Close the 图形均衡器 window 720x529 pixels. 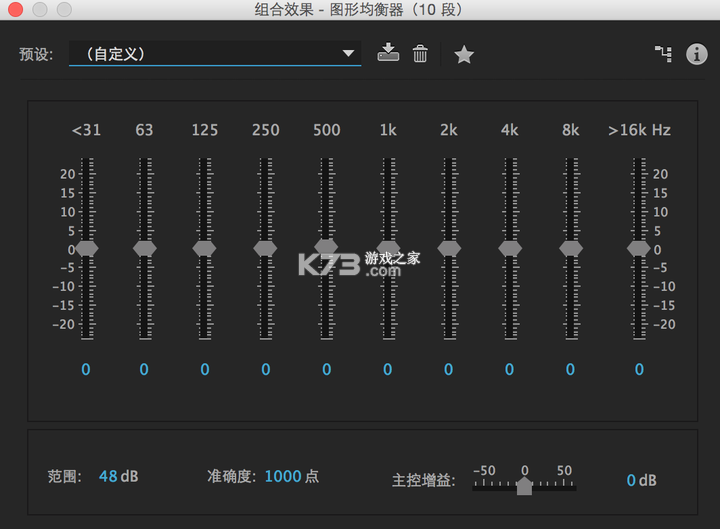[16, 9]
